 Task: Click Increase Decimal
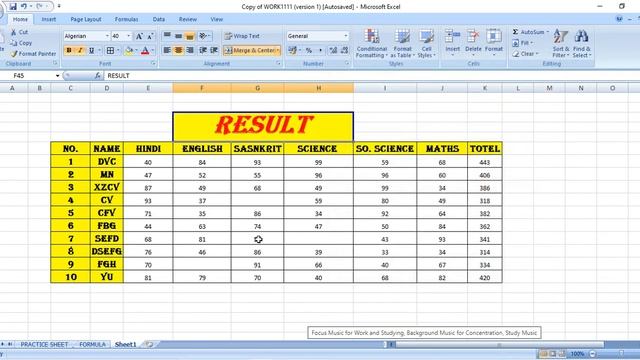[333, 50]
